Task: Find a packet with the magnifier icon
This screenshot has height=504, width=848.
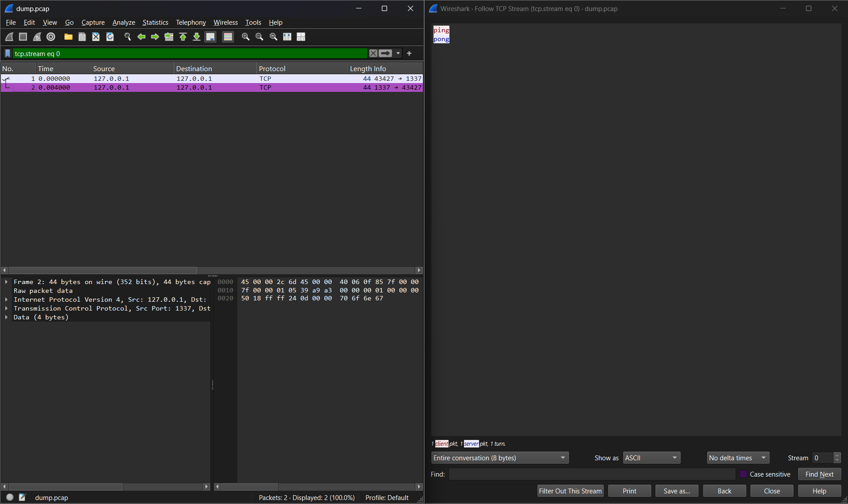Action: point(128,37)
